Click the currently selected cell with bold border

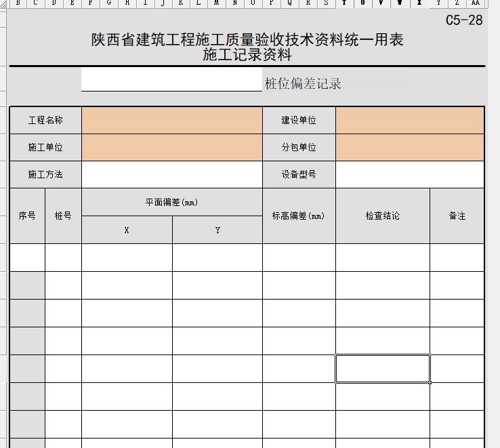382,368
